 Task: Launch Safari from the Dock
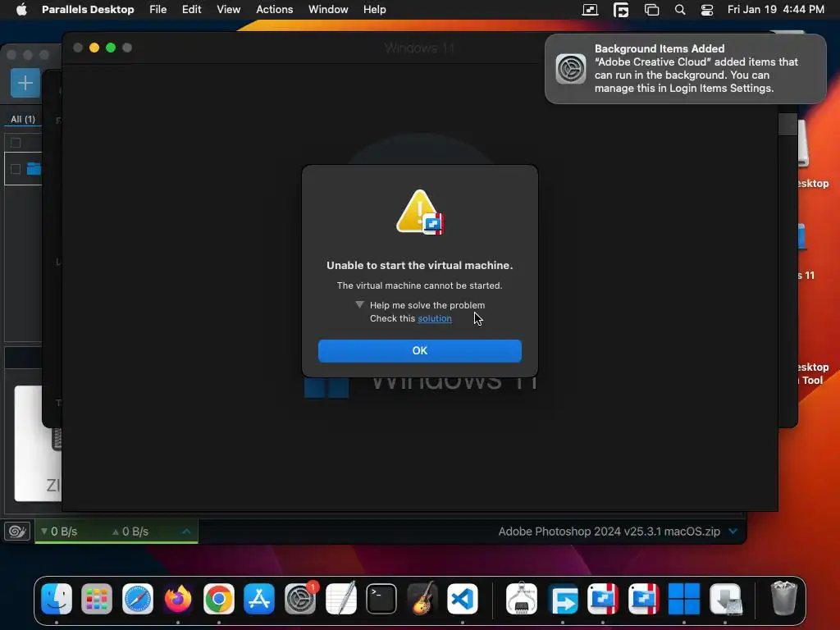pos(138,598)
